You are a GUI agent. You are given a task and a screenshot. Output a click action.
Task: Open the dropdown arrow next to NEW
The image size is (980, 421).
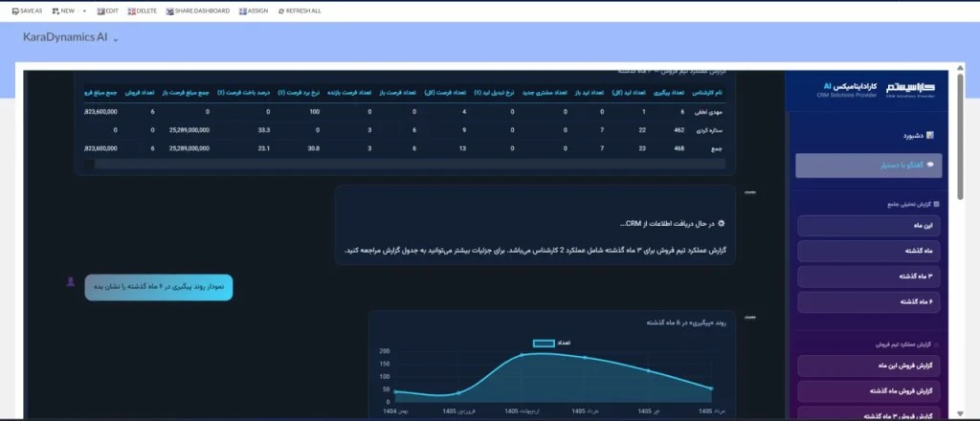84,11
